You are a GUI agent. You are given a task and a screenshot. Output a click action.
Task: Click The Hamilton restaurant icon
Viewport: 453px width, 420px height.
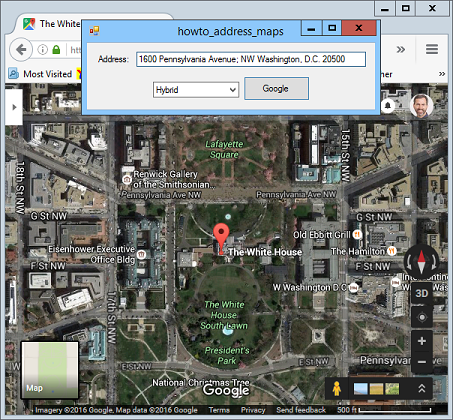pos(392,251)
